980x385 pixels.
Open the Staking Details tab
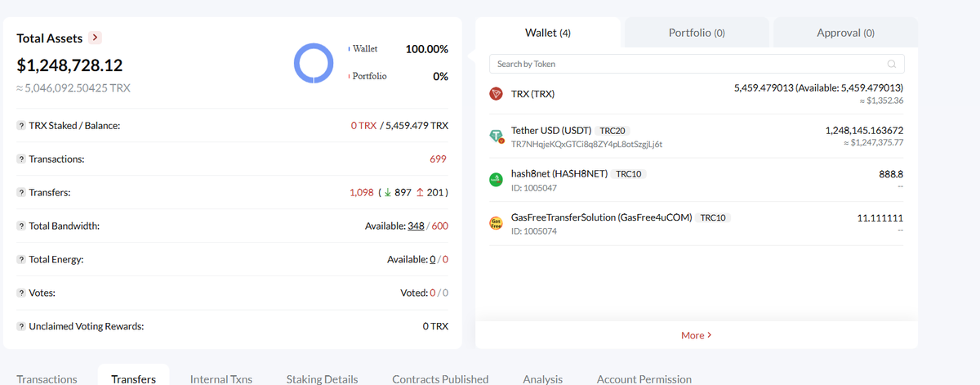322,378
